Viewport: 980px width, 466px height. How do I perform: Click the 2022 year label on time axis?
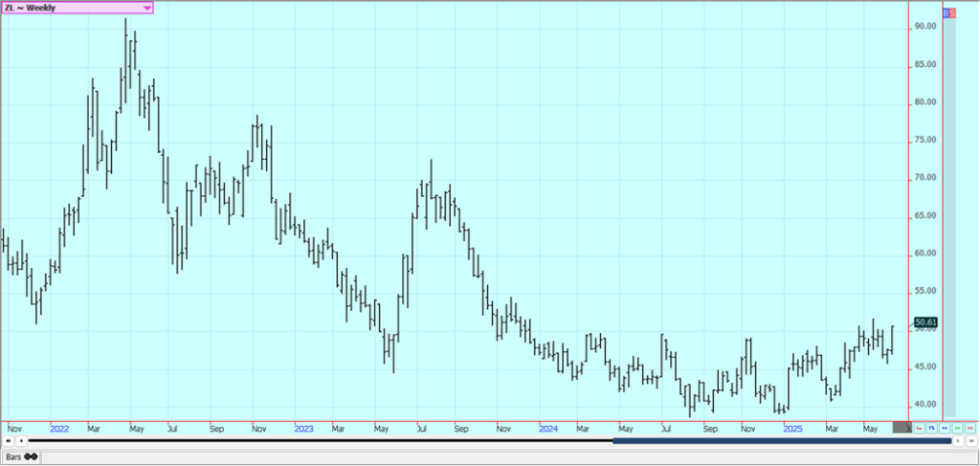[x=59, y=429]
